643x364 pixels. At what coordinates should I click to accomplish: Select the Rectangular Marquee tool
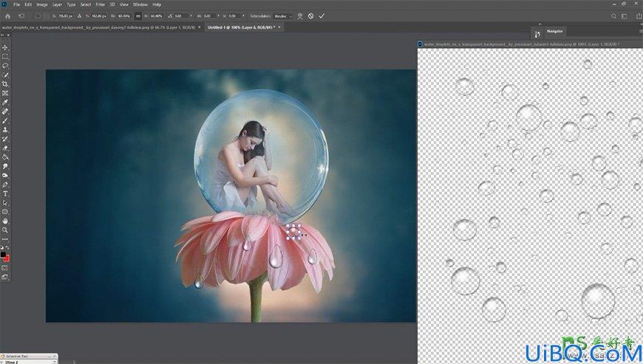coord(5,57)
